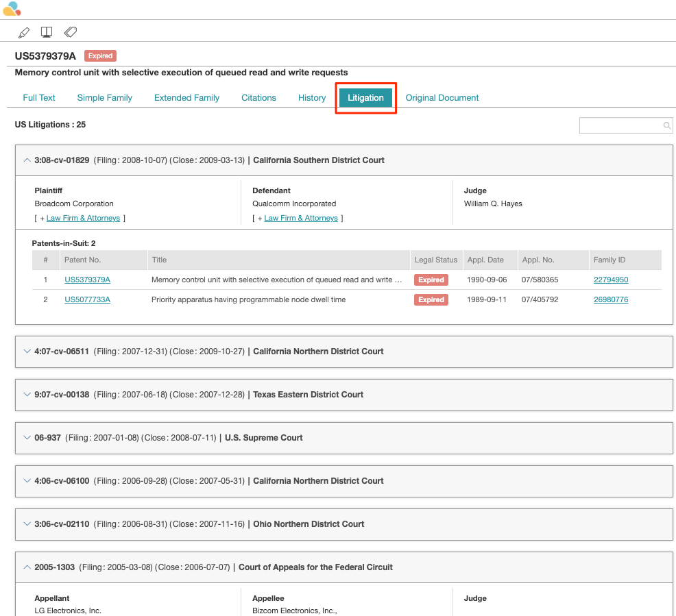The height and width of the screenshot is (616, 676).
Task: Click the Legal Status column header
Action: [x=436, y=260]
